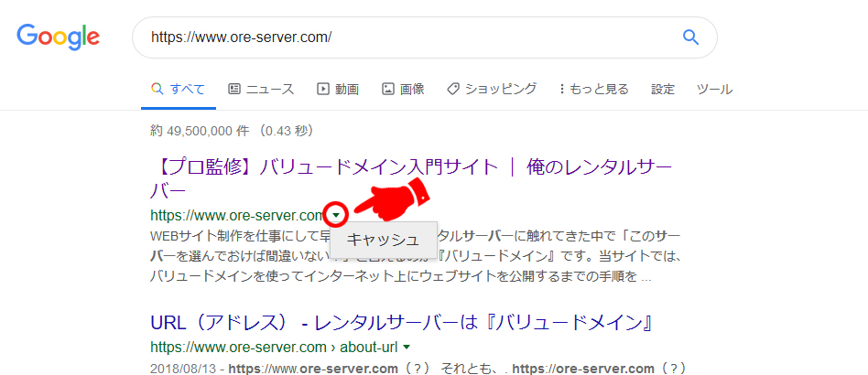Open the 設定 settings menu
Image resolution: width=868 pixels, height=375 pixels.
[x=663, y=89]
